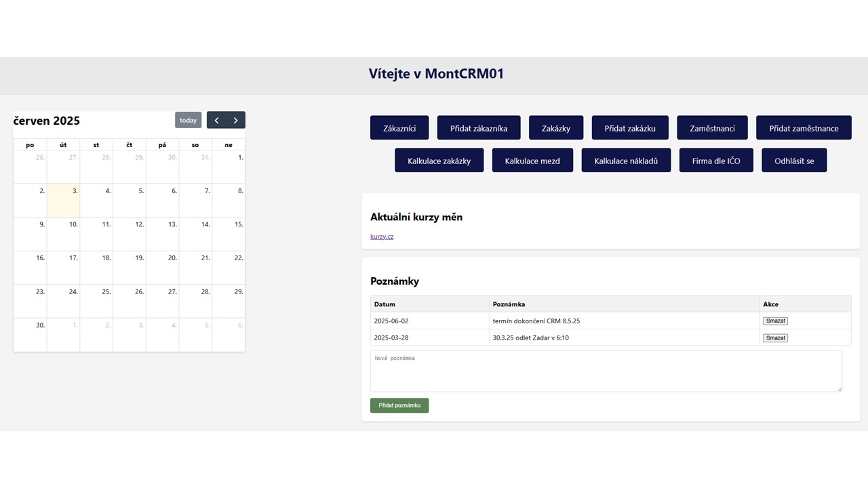Select June 28 in calendar
This screenshot has width=868, height=488.
tap(195, 302)
